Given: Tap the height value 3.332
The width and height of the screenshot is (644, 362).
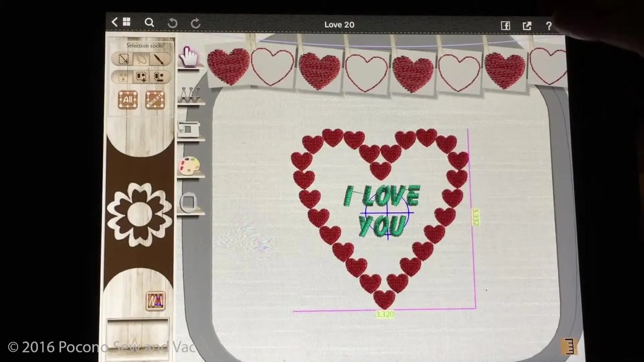Looking at the screenshot, I should [x=476, y=217].
